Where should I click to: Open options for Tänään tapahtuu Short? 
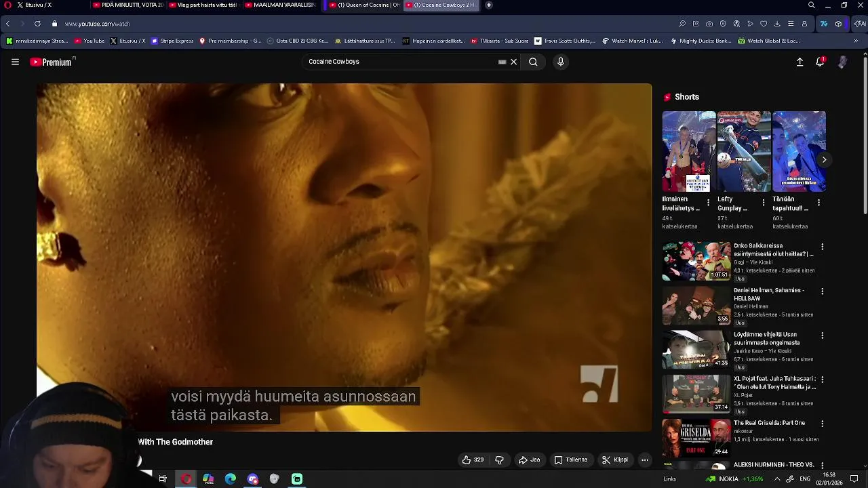click(818, 203)
